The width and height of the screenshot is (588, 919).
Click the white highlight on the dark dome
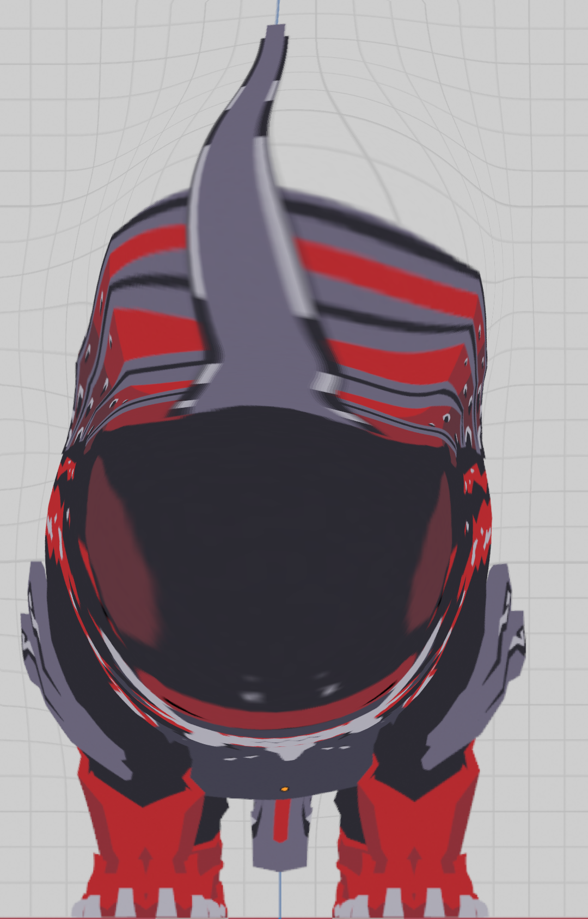250,695
